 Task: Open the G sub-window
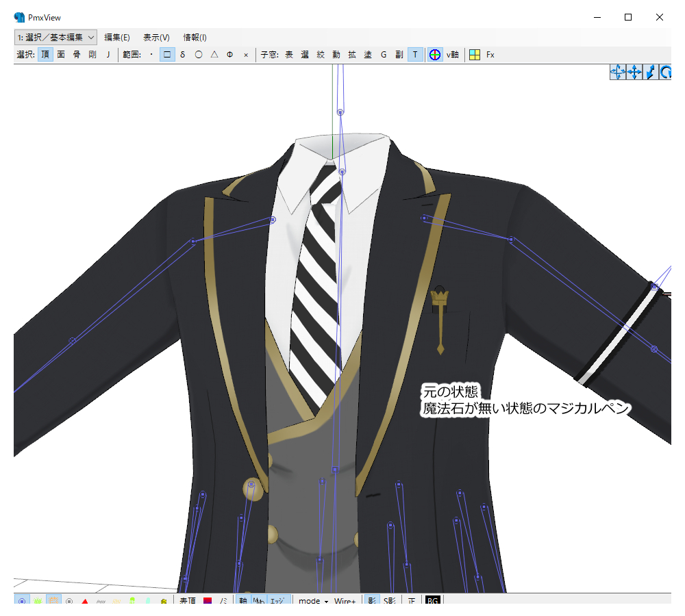pyautogui.click(x=384, y=55)
